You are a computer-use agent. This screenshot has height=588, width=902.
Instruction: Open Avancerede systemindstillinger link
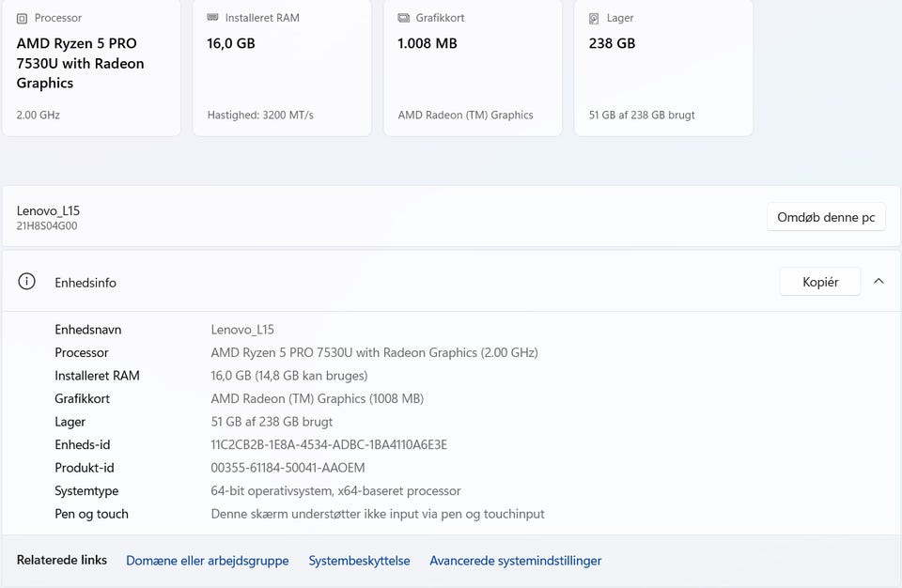tap(516, 561)
